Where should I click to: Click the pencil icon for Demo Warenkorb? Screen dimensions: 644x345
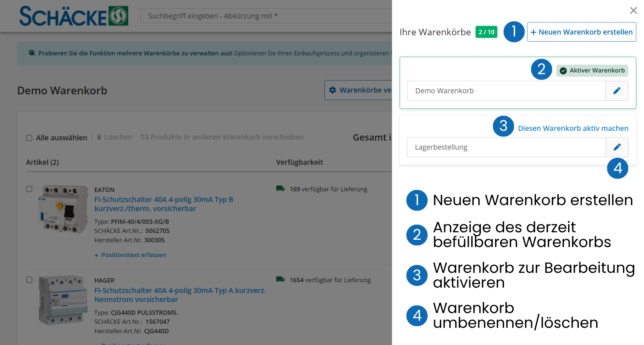coord(617,91)
